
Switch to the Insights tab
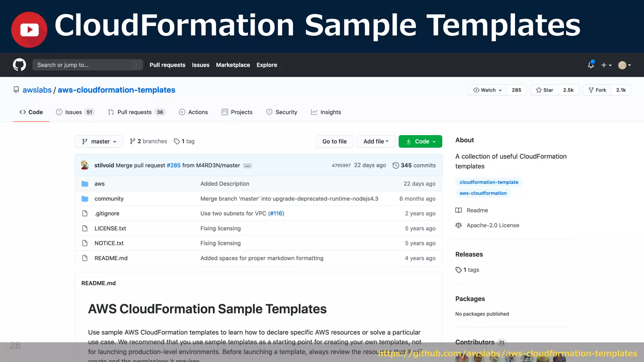[x=326, y=112]
